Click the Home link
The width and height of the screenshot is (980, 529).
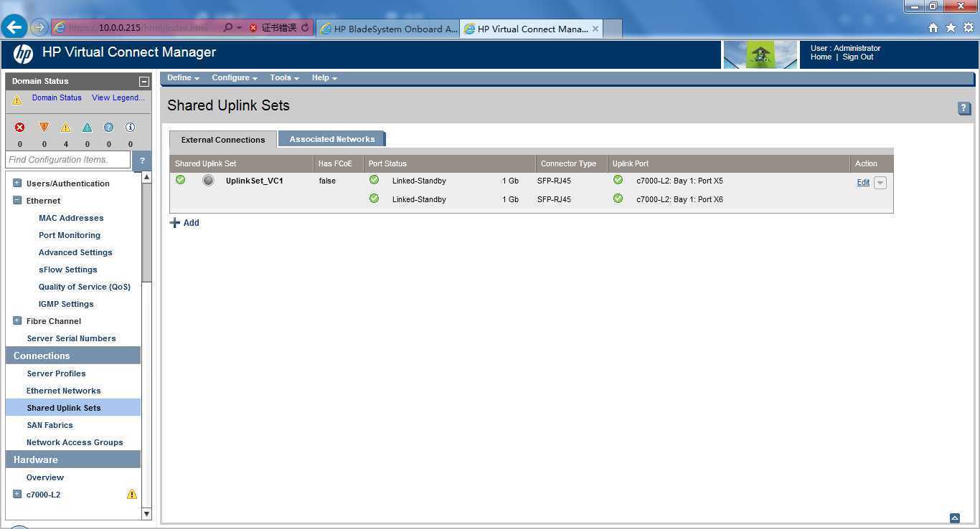click(821, 57)
